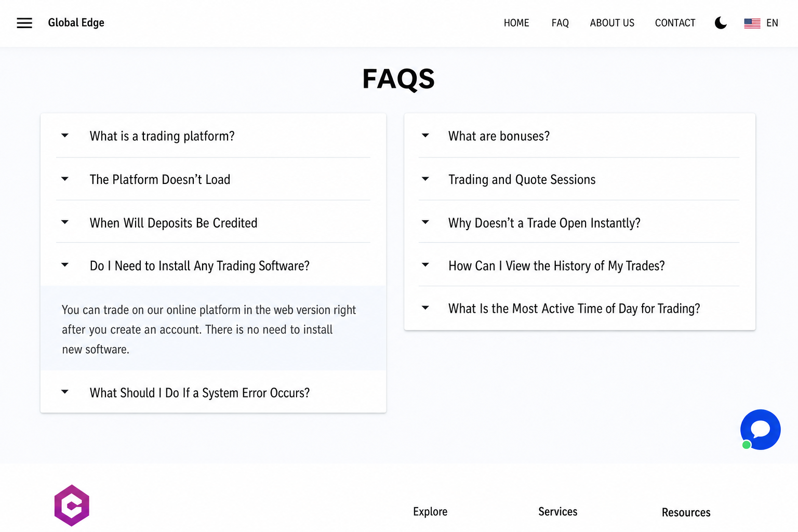Click 'What Is the Most Active Time of Day for Trading?' text
This screenshot has width=798, height=532.
click(574, 309)
